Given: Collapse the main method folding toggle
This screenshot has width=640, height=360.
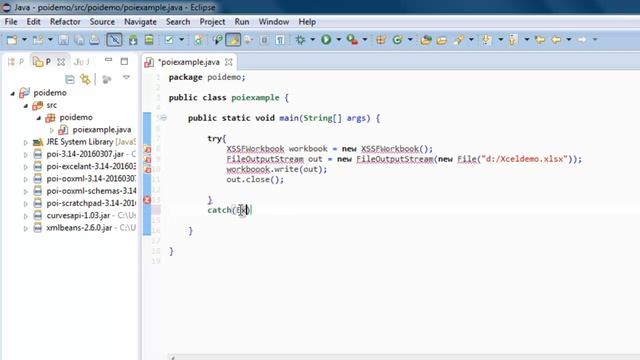Looking at the screenshot, I should click(x=163, y=118).
